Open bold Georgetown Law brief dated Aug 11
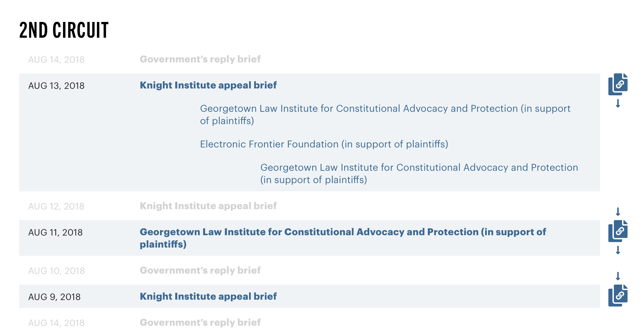Screen dimensions: 644x336 [343, 238]
